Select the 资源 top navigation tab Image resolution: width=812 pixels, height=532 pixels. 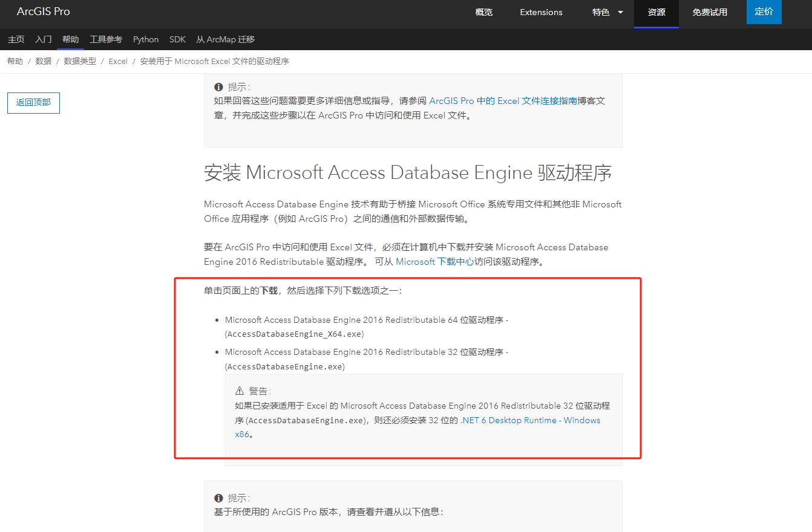click(x=656, y=12)
